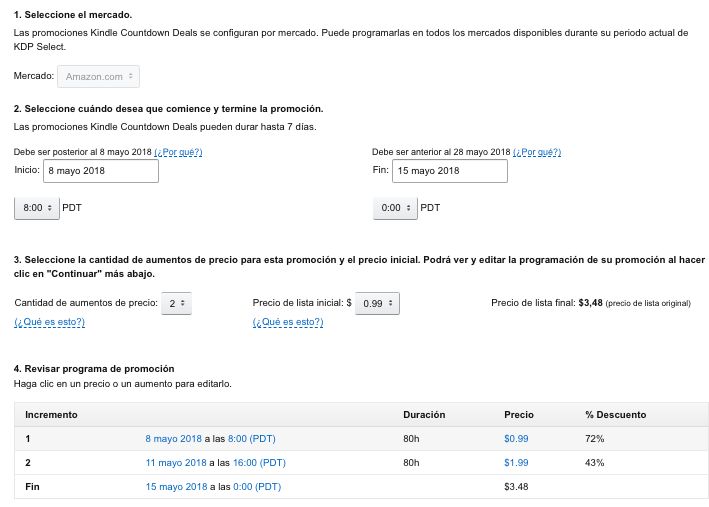Click the Fin date field
Image resolution: width=709 pixels, height=507 pixels.
449,171
